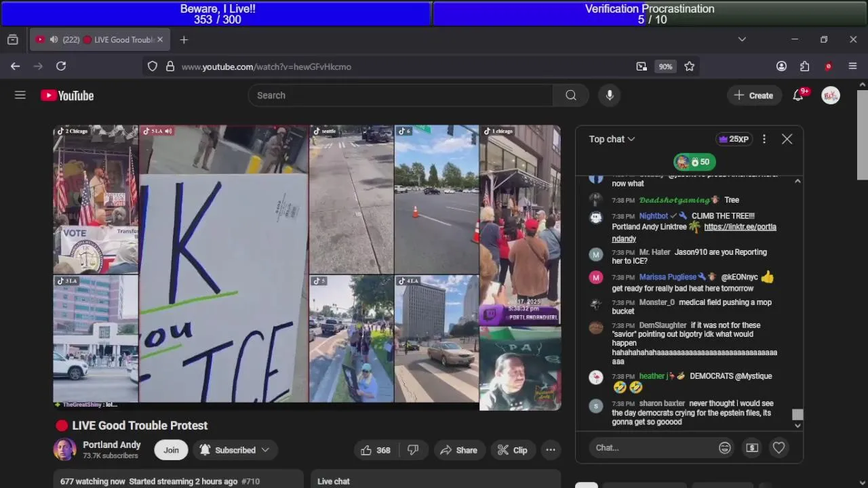Open the Subscribed notification dropdown
868x488 pixels.
tap(235, 450)
